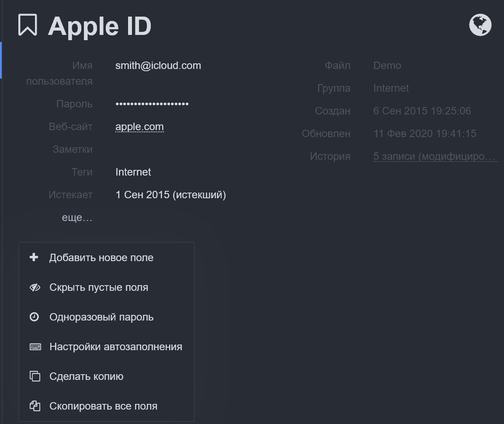The height and width of the screenshot is (424, 504).
Task: Open history link '5 записи'
Action: click(435, 156)
